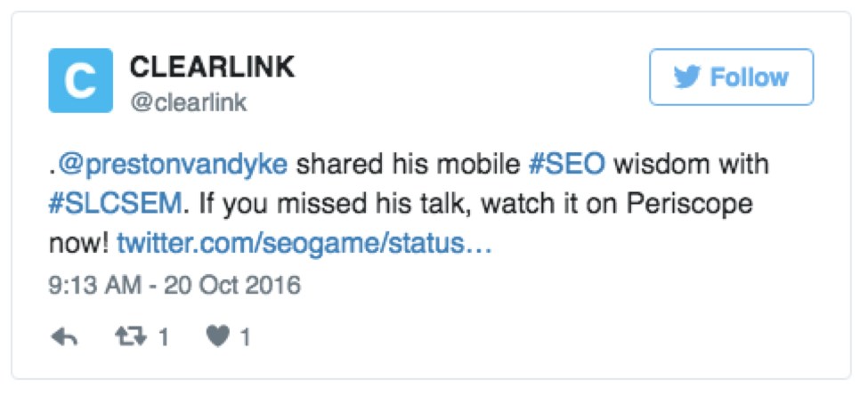
Task: Open the retweet count number
Action: 163,337
